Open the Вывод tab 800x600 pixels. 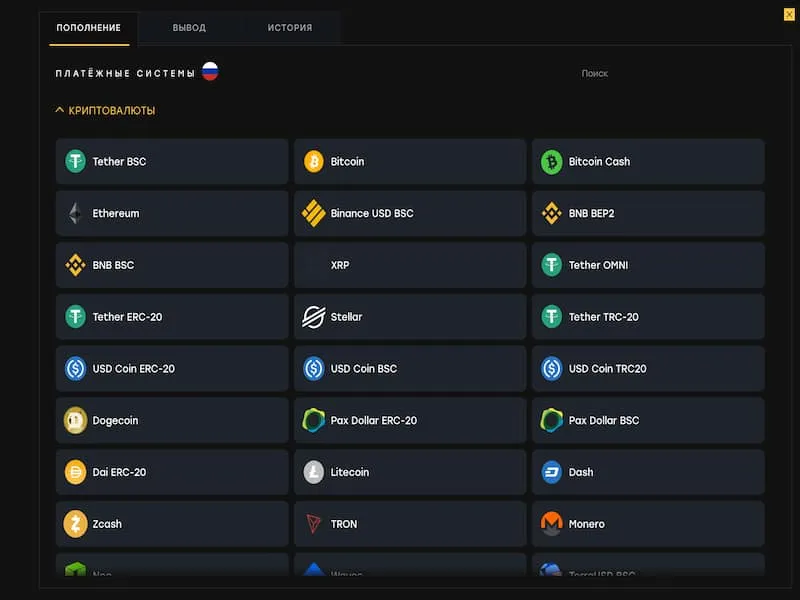point(189,28)
